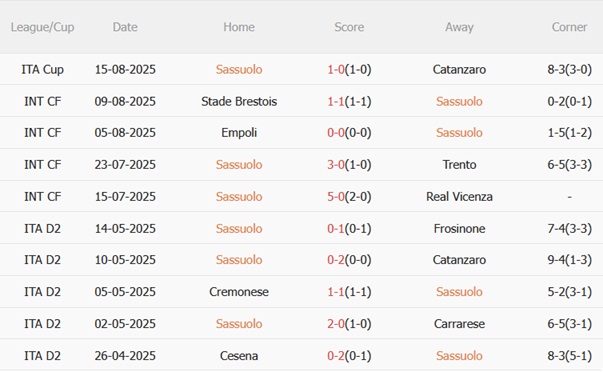603x372 pixels.
Task: Click the Catanzaro team on 10-05-2025 row
Action: pyautogui.click(x=459, y=260)
